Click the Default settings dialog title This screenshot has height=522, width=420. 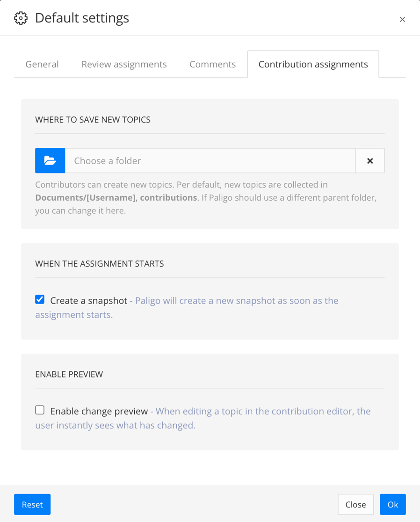(82, 18)
